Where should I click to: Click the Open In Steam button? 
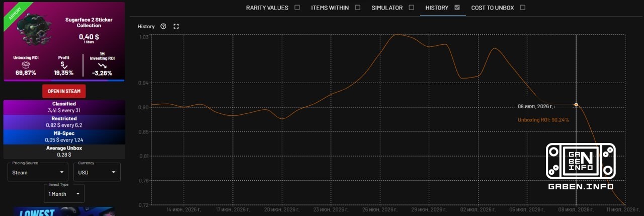(64, 91)
